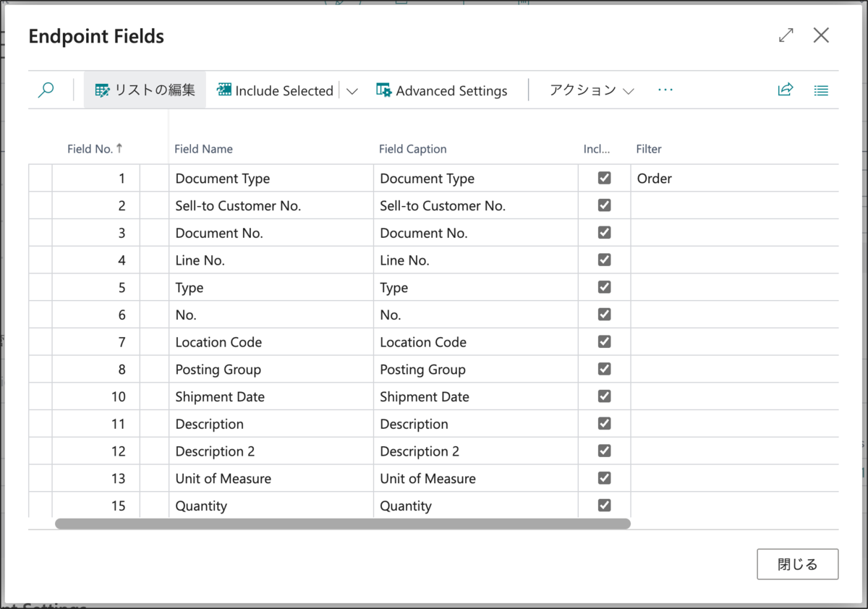868x609 pixels.
Task: Uncheck Include for Sell-to Customer No.
Action: [605, 205]
